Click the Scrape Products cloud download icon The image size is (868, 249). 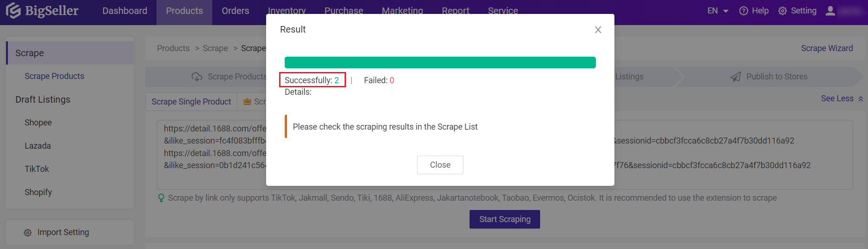[197, 77]
